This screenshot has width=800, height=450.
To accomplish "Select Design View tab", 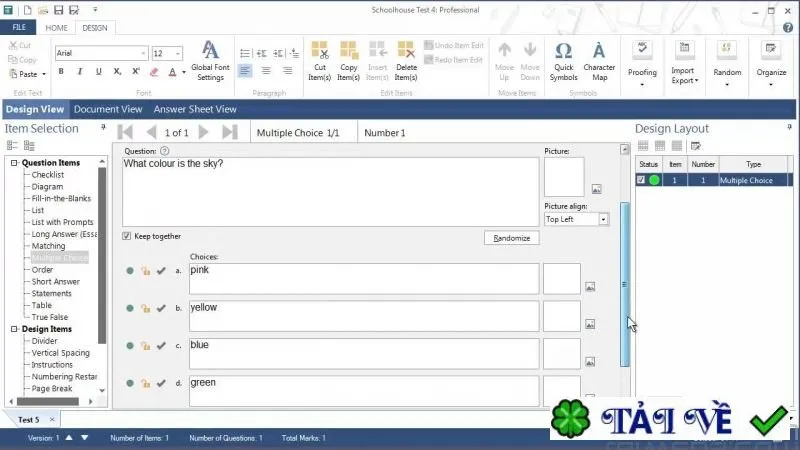I will pos(35,109).
